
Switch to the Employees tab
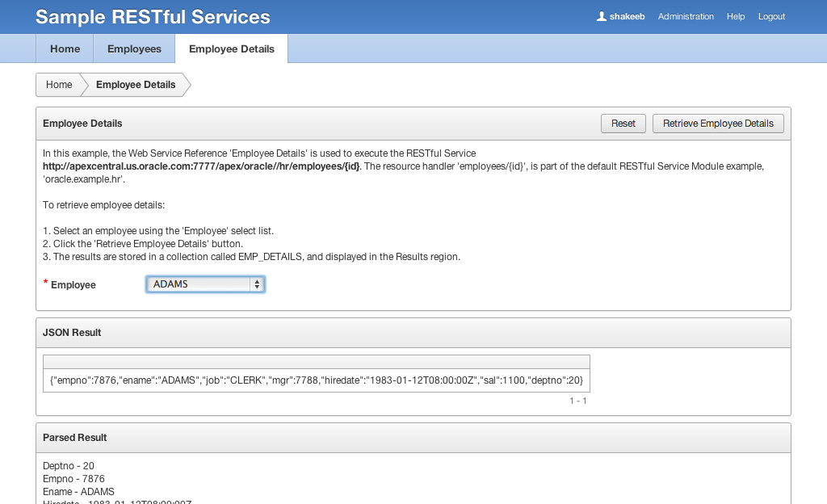(134, 48)
